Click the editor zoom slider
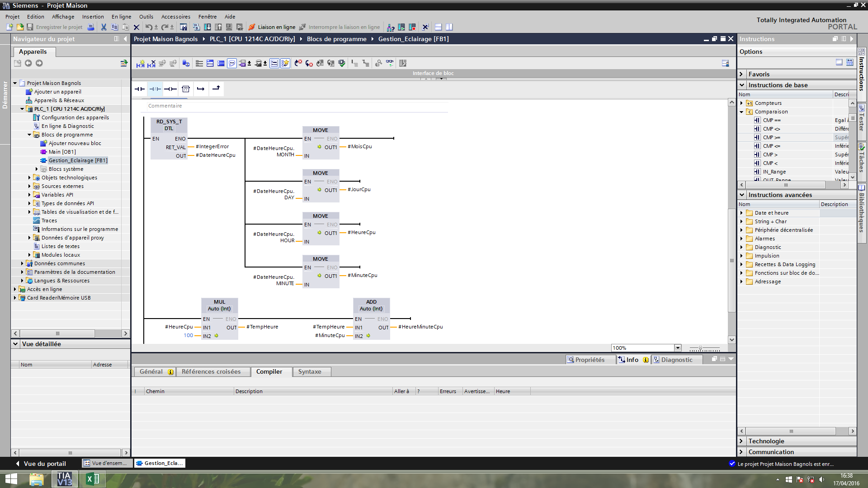Screen dimensions: 868x488 [700, 348]
